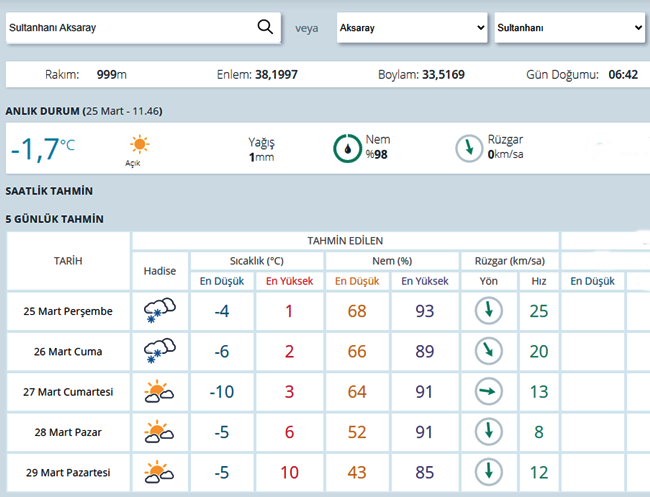Click the humidity droplet gauge icon
The width and height of the screenshot is (650, 497).
tap(346, 148)
